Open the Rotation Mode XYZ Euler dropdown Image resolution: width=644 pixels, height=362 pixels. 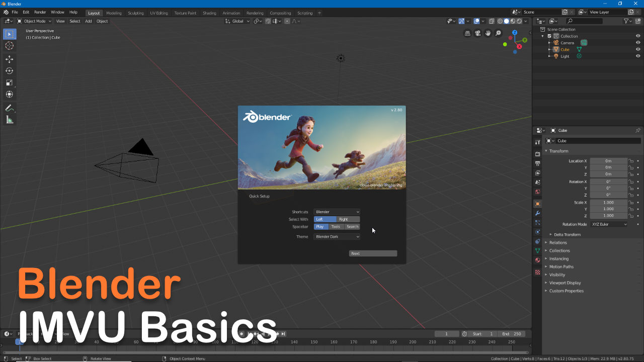point(609,224)
